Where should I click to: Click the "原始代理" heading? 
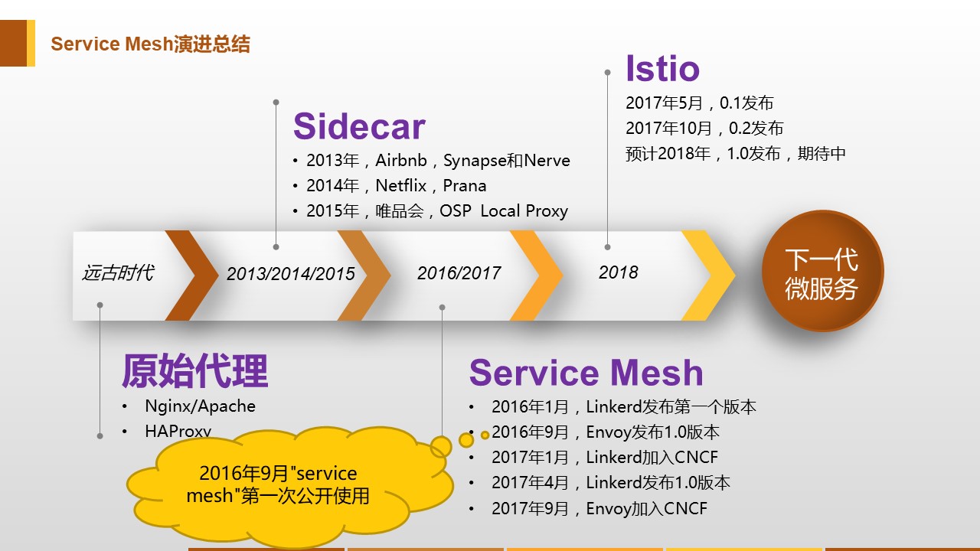click(x=195, y=372)
